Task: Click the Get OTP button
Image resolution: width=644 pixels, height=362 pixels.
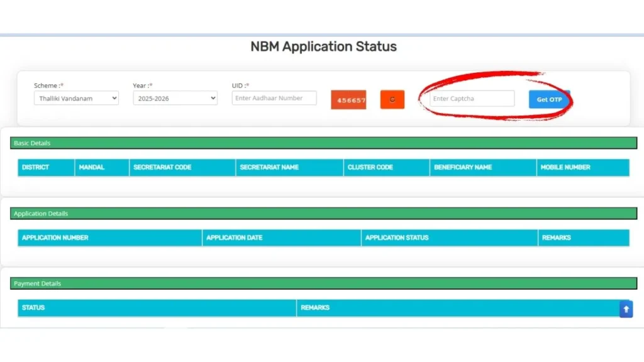Action: click(549, 99)
